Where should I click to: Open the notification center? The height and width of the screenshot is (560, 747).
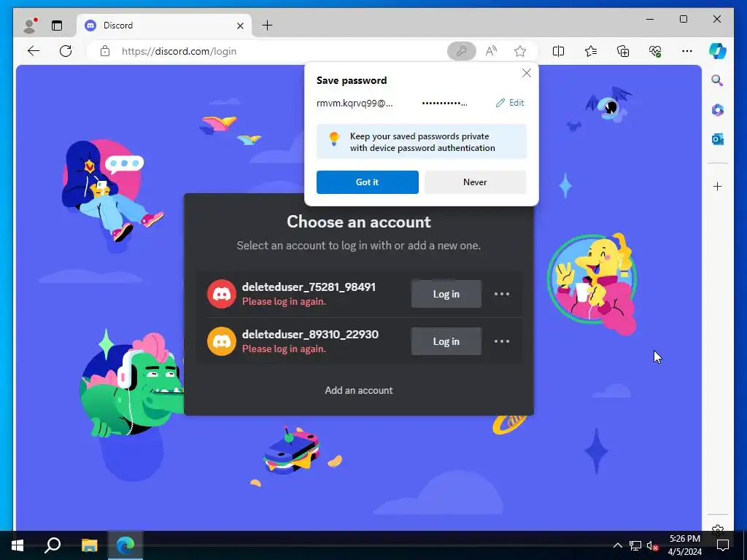click(723, 545)
